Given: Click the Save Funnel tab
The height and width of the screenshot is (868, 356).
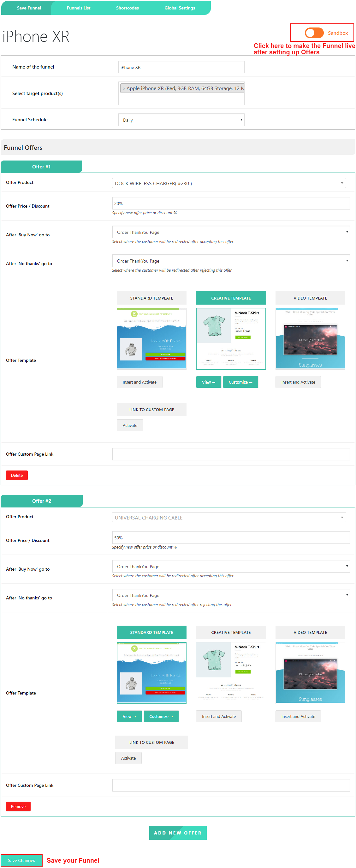Looking at the screenshot, I should (x=29, y=8).
